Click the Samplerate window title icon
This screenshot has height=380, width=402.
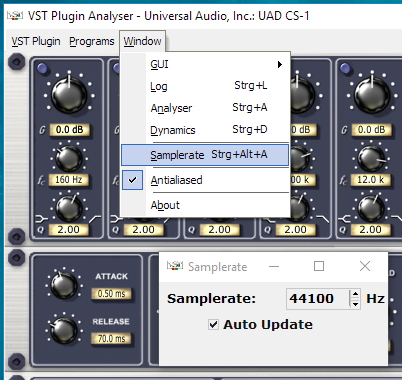pyautogui.click(x=175, y=266)
